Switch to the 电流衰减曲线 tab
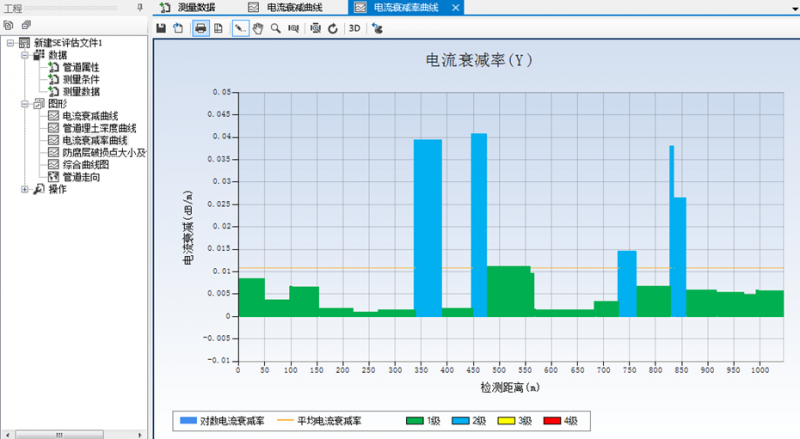 click(x=294, y=8)
